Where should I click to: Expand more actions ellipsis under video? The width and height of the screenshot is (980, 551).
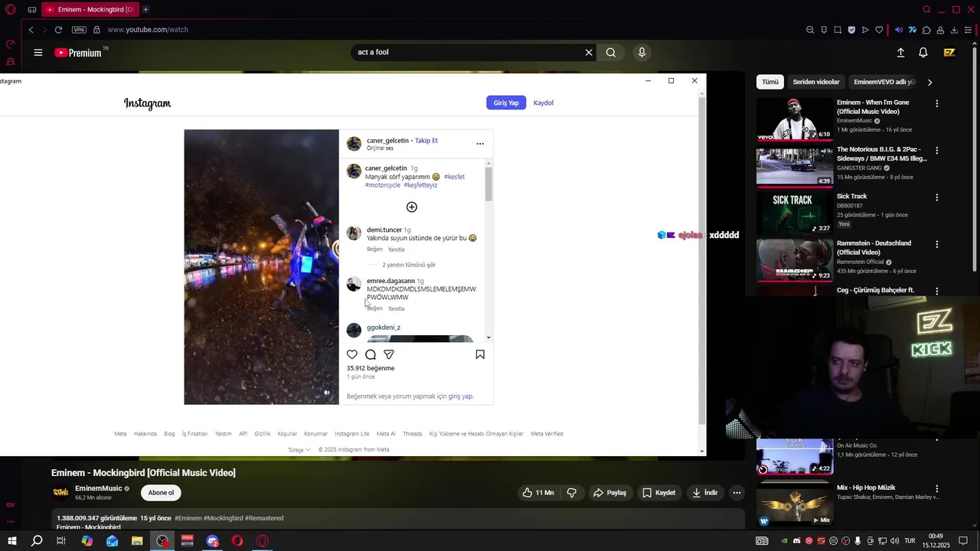pyautogui.click(x=737, y=493)
